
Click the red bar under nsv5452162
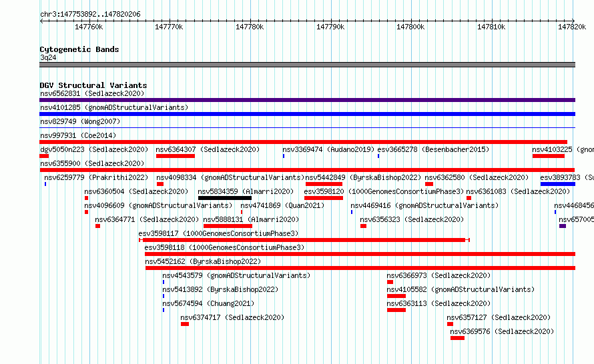click(x=360, y=268)
